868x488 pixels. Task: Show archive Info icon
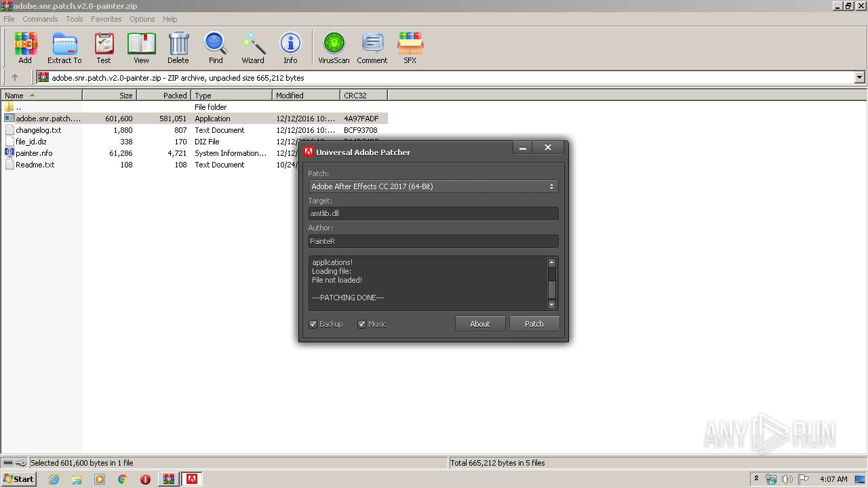[290, 47]
